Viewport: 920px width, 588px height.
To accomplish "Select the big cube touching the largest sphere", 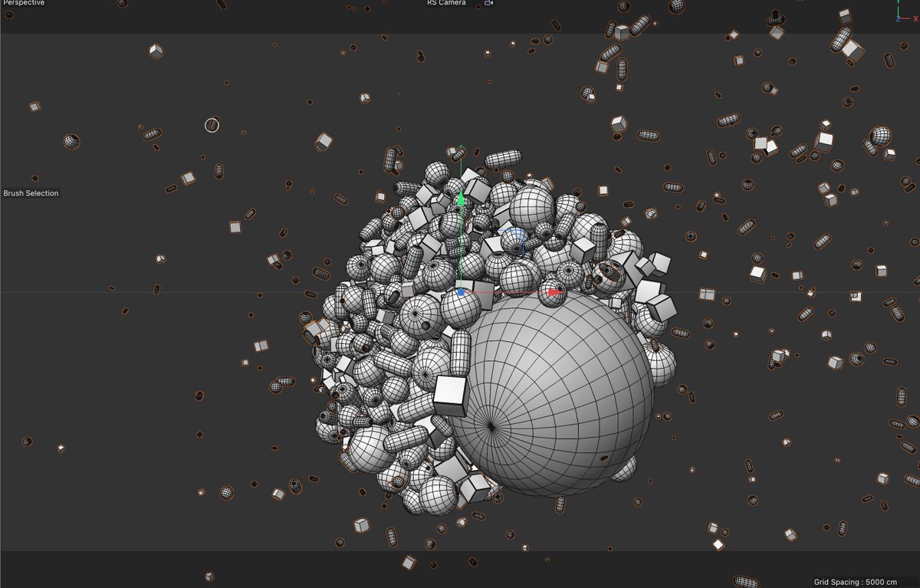I will click(x=450, y=394).
